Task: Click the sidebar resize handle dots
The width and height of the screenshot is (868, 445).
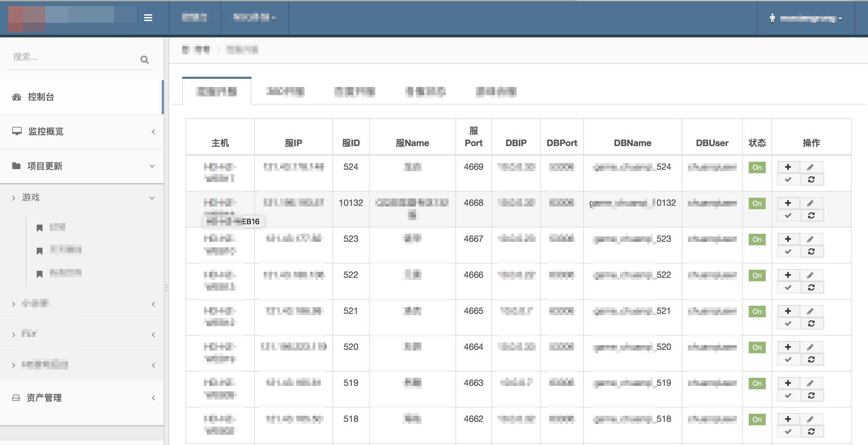Action: [x=166, y=288]
